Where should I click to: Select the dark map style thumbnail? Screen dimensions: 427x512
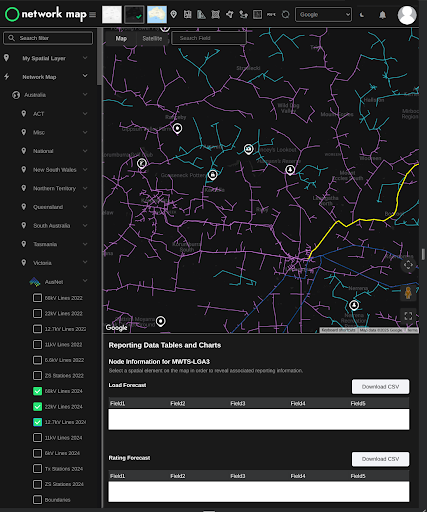134,14
